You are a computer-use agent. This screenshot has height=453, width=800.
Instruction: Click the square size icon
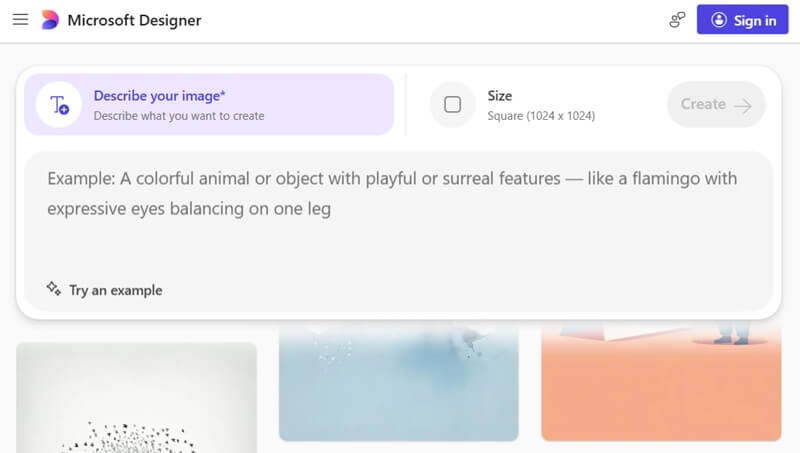click(x=453, y=105)
